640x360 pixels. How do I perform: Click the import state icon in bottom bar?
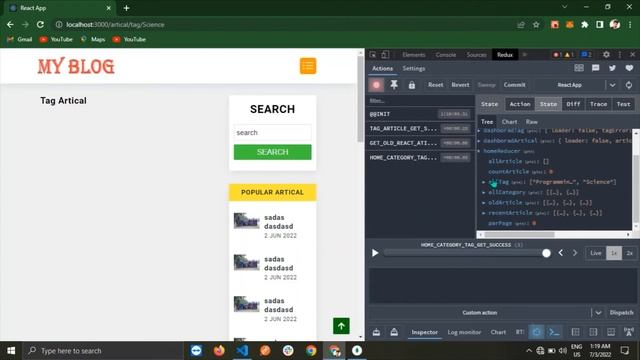(x=376, y=332)
